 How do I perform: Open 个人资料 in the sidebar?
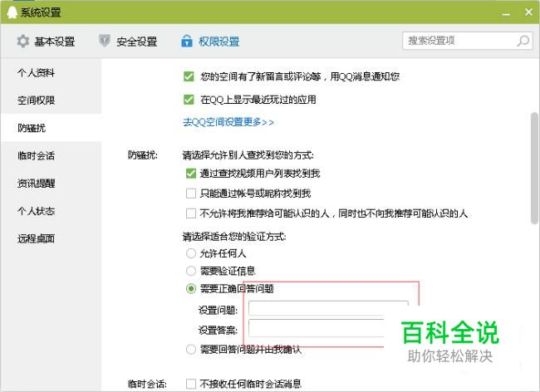click(x=51, y=72)
